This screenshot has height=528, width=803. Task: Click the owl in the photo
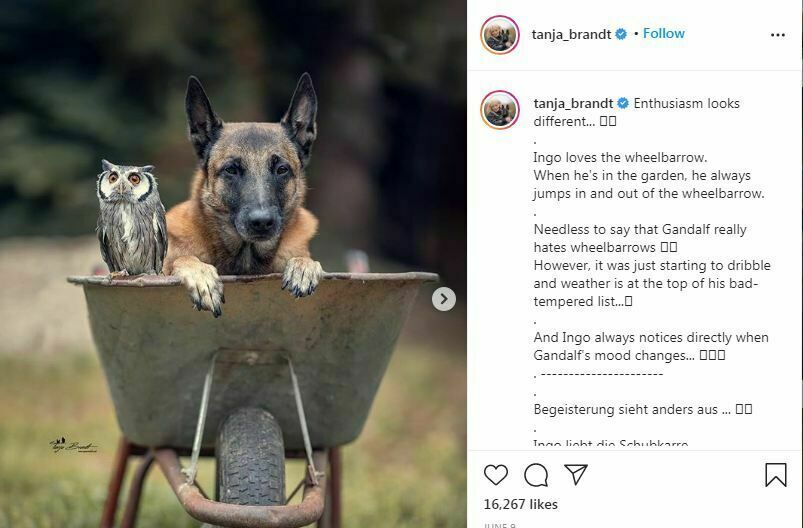click(130, 217)
